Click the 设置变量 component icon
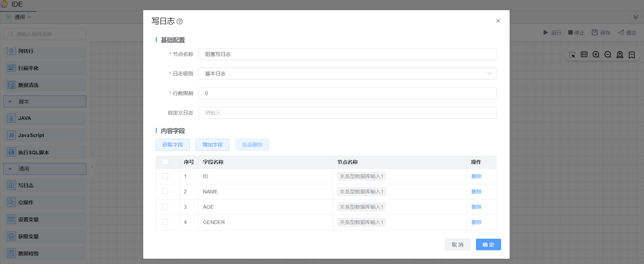The width and height of the screenshot is (644, 264). pos(11,219)
